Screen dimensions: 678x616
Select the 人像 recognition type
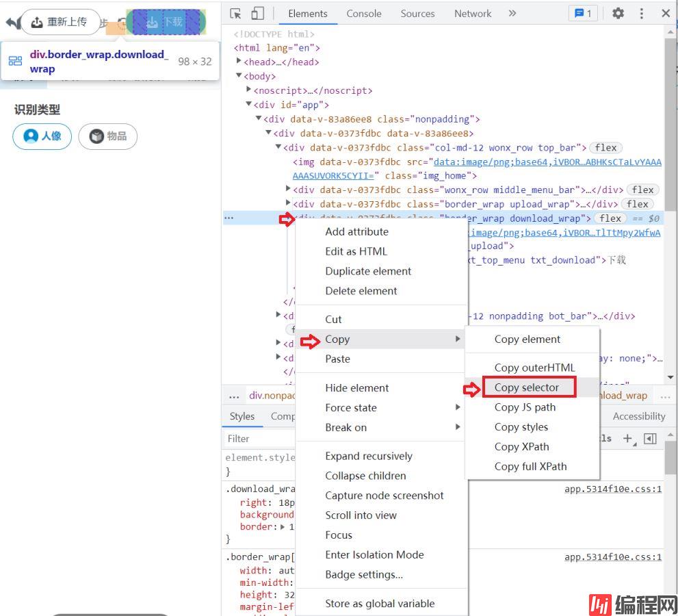pyautogui.click(x=42, y=136)
